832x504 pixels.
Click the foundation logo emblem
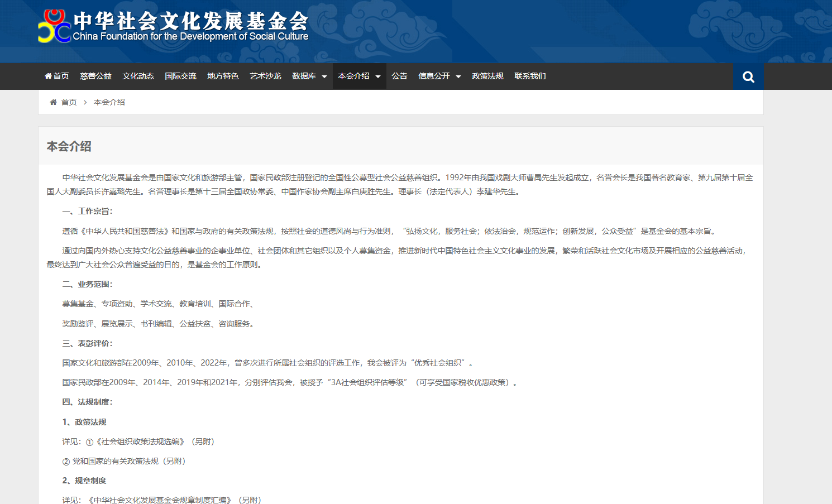pos(54,26)
